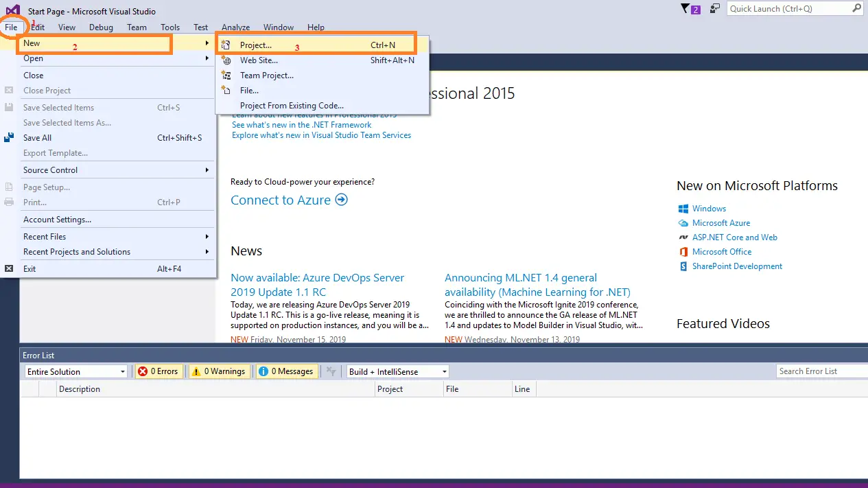Toggle the 0 Messages filter

(x=286, y=371)
